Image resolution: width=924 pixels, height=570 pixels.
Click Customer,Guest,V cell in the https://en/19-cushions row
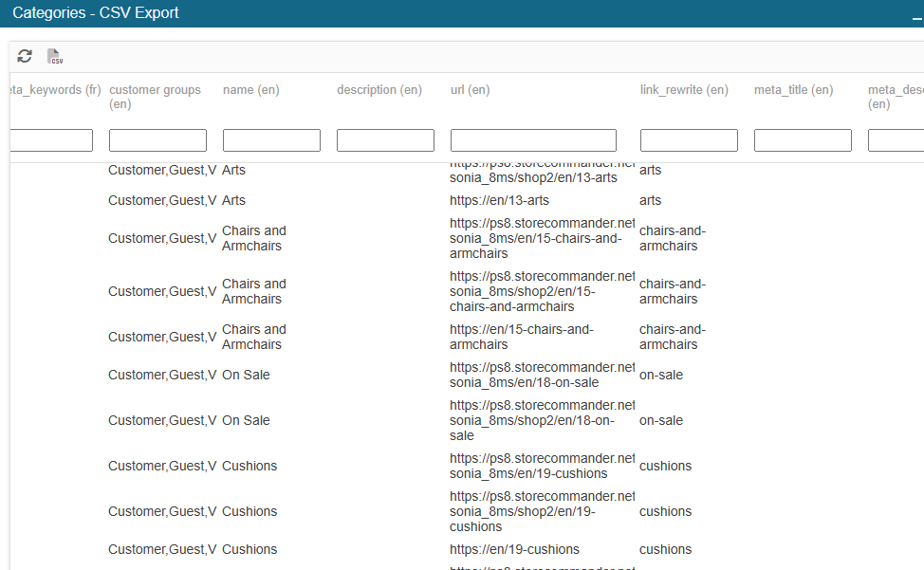(x=162, y=549)
